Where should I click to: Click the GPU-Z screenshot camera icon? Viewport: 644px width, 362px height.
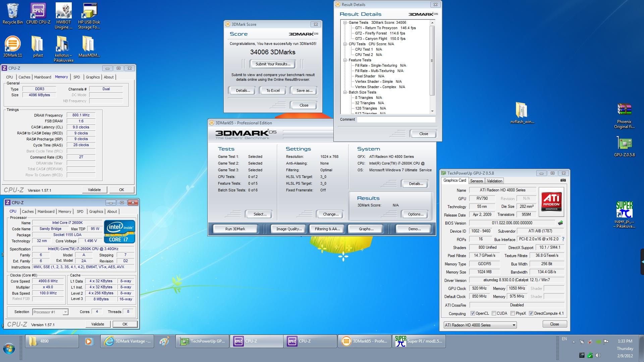pyautogui.click(x=563, y=180)
